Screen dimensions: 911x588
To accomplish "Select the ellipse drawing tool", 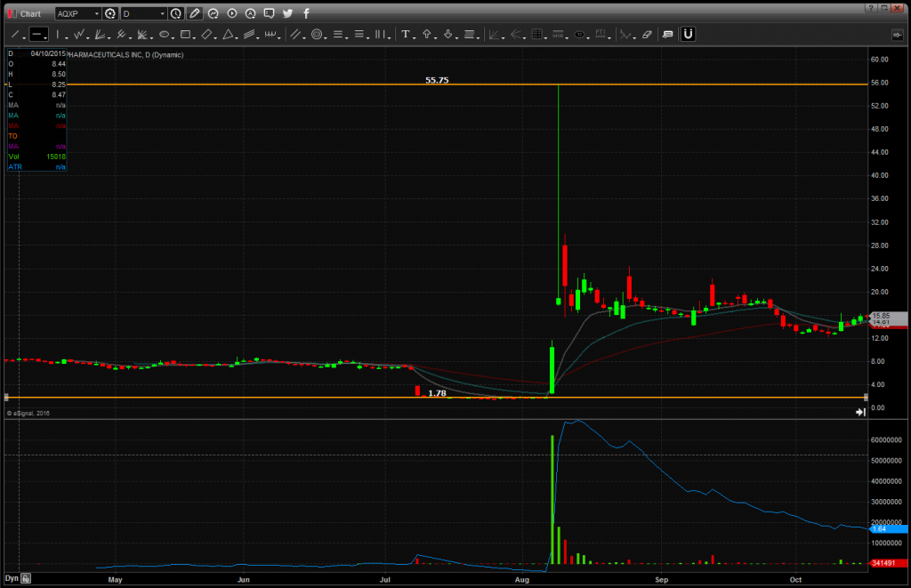I will click(x=165, y=35).
